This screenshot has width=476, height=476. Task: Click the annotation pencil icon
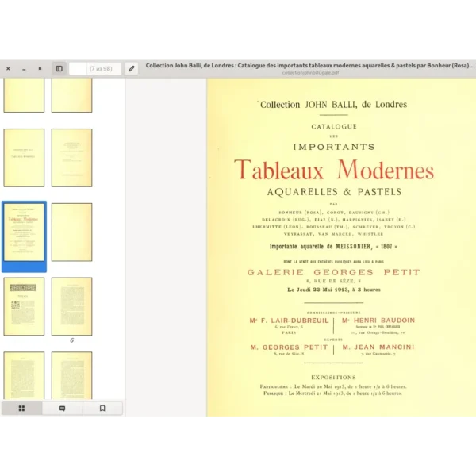pos(131,69)
